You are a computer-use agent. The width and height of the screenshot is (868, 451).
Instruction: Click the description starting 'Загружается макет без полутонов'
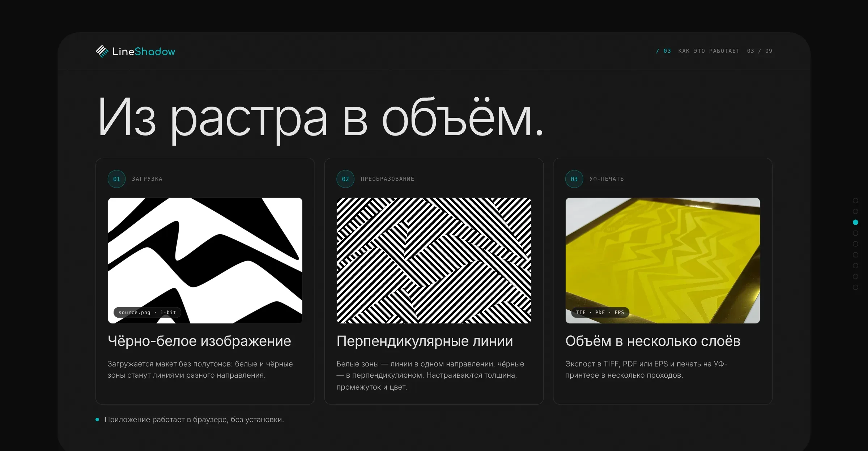pos(200,369)
